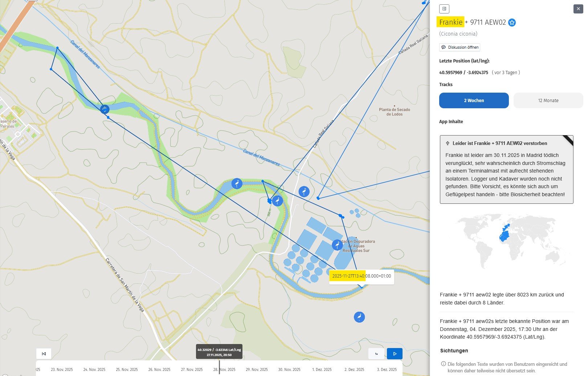This screenshot has width=588, height=376.
Task: Click the blue star favorite icon beside AEW02
Action: (x=512, y=23)
